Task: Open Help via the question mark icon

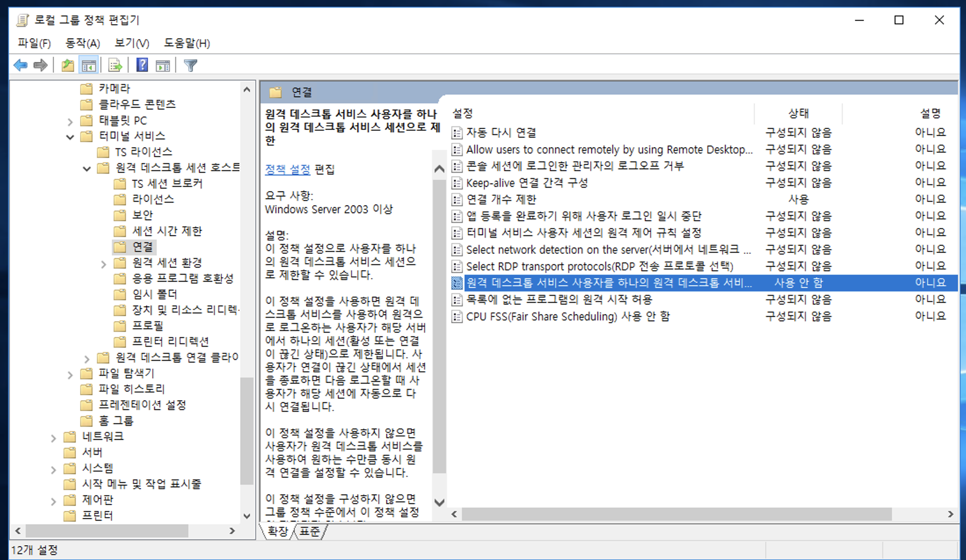Action: click(x=142, y=65)
